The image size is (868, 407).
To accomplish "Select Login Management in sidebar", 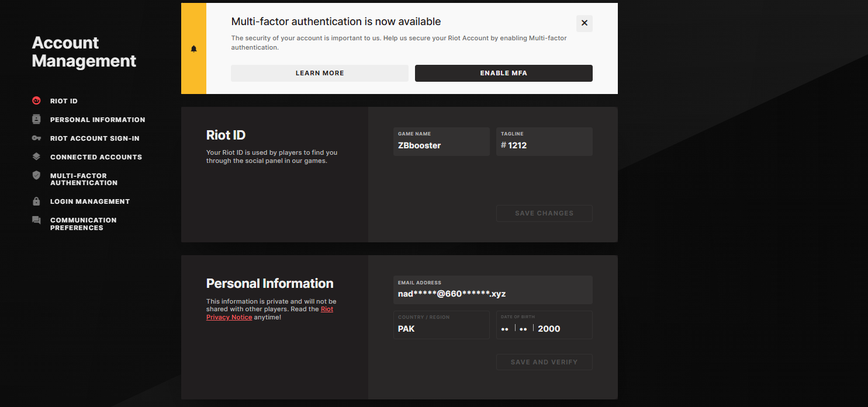I will click(90, 201).
